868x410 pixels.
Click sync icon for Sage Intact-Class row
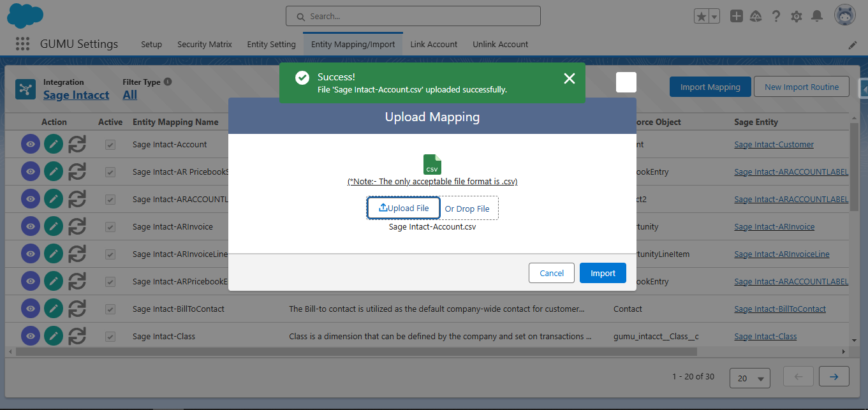(x=77, y=337)
